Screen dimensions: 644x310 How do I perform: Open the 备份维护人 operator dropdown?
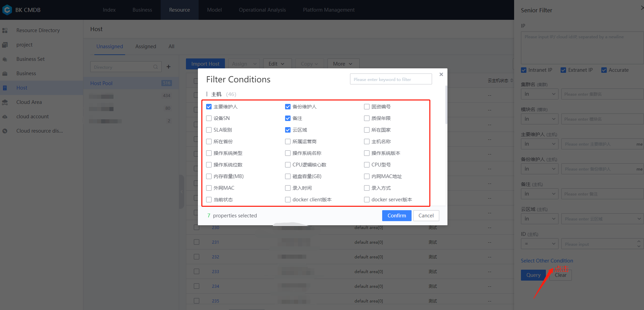pyautogui.click(x=540, y=169)
